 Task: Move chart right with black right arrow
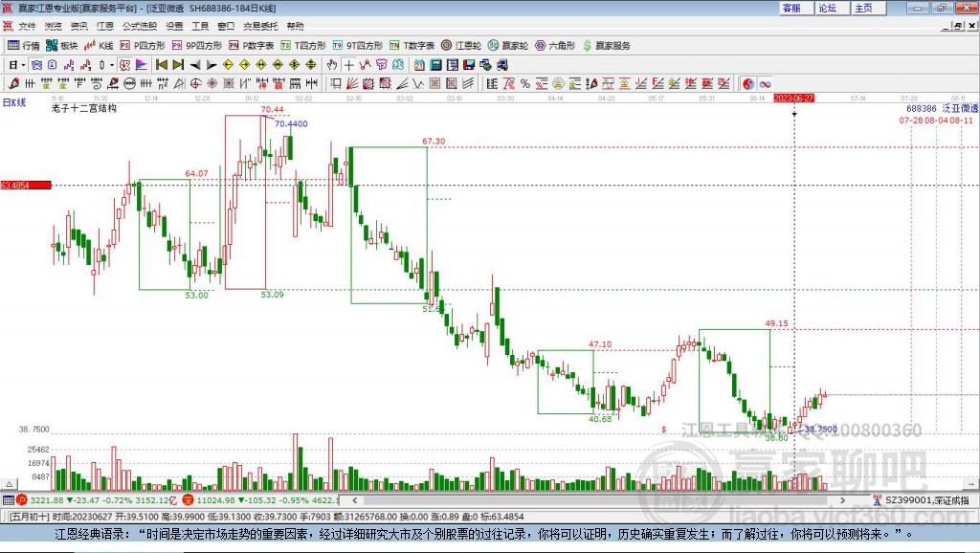point(212,65)
